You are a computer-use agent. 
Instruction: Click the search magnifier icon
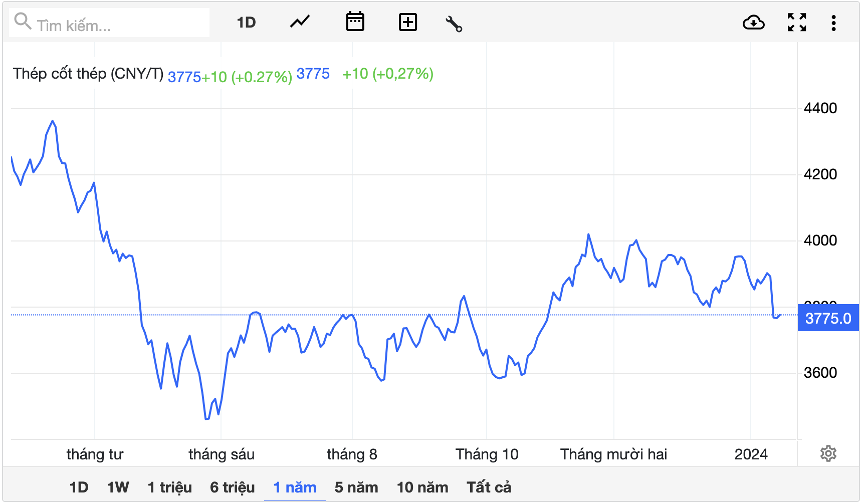(23, 22)
